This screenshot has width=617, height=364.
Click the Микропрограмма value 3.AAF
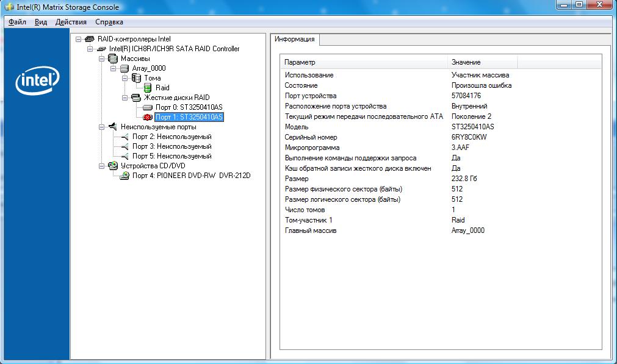pyautogui.click(x=460, y=148)
